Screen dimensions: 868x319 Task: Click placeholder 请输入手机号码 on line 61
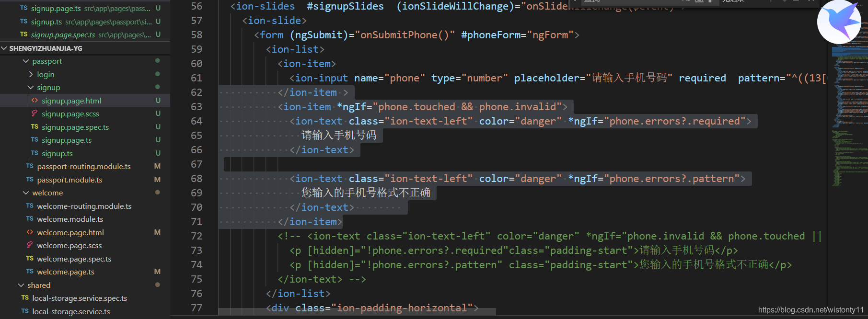point(629,78)
